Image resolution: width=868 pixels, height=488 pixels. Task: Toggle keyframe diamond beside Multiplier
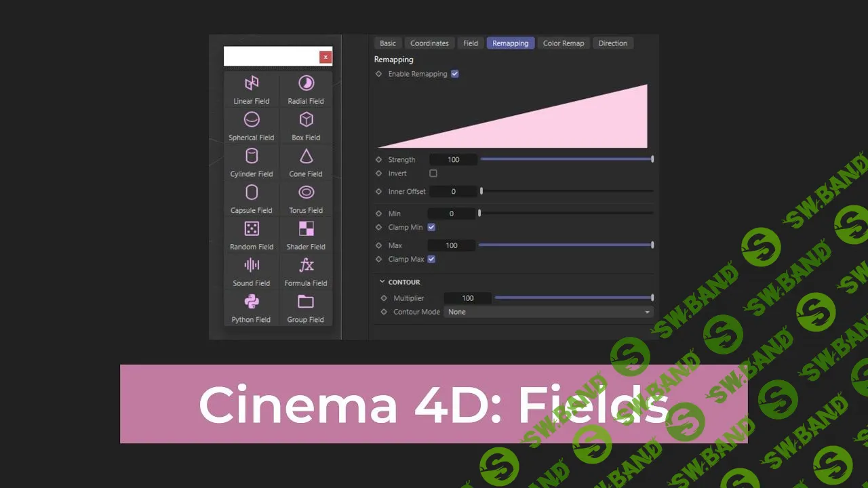(384, 298)
